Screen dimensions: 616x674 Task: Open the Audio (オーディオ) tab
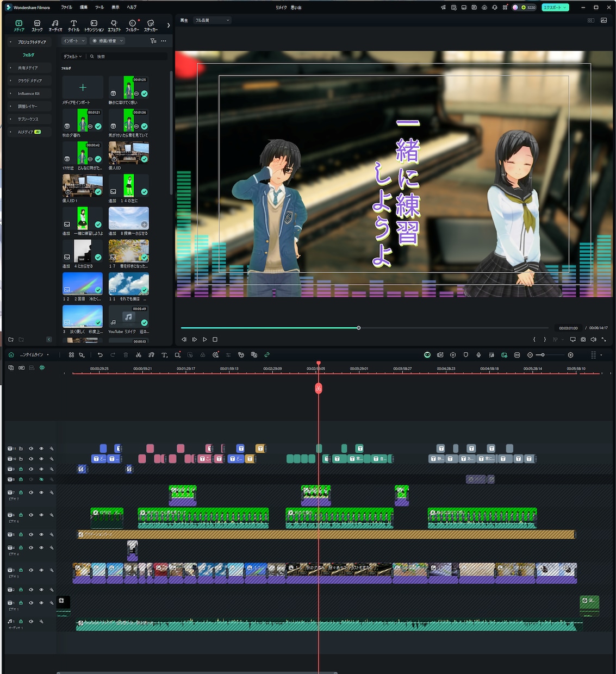click(x=55, y=26)
